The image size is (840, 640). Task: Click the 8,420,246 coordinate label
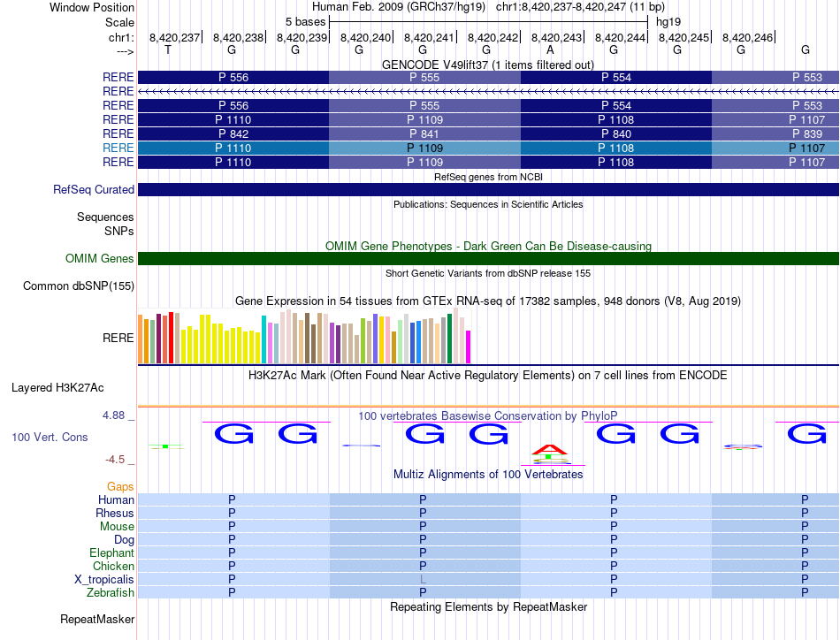click(x=747, y=37)
